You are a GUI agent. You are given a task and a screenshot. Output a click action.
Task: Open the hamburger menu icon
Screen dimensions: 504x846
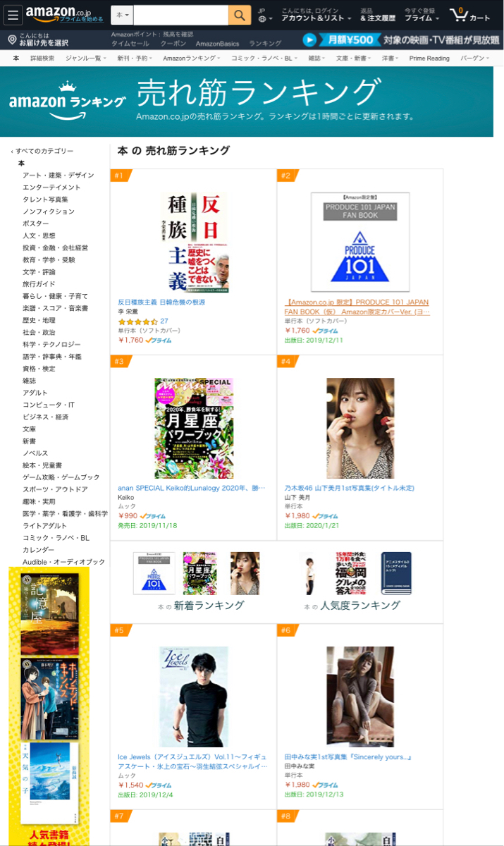pos(13,15)
